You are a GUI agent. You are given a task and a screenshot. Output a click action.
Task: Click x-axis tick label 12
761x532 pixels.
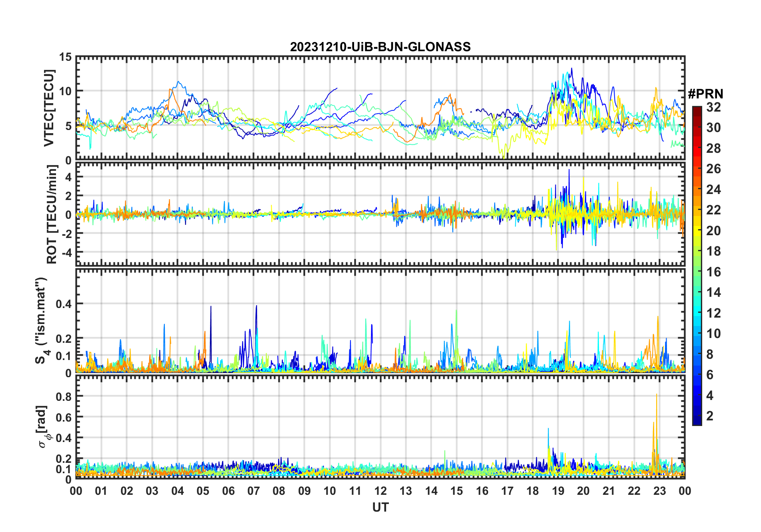[380, 491]
